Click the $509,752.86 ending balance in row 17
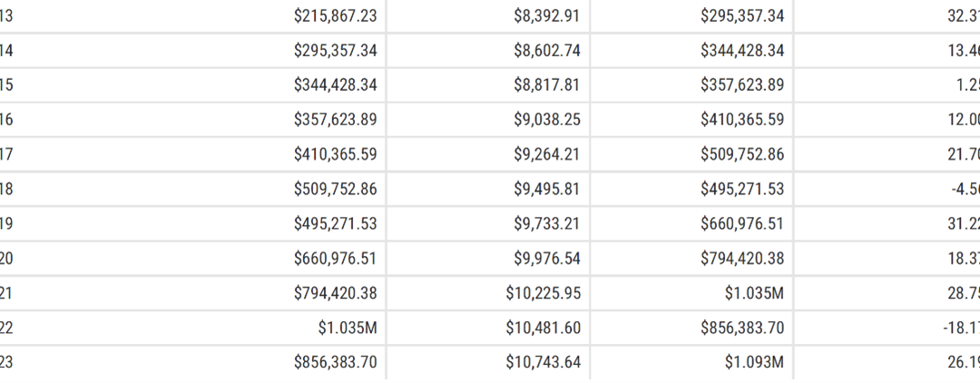 point(742,154)
